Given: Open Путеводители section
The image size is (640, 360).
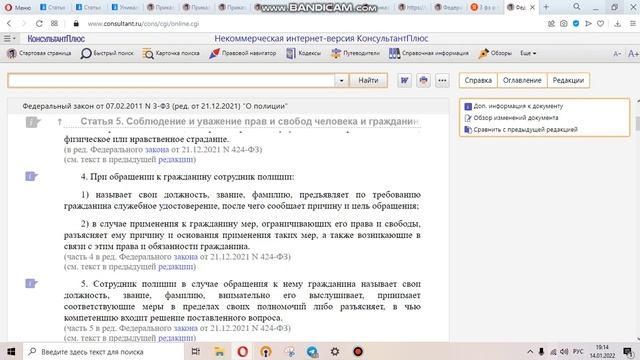Looking at the screenshot, I should click(355, 53).
